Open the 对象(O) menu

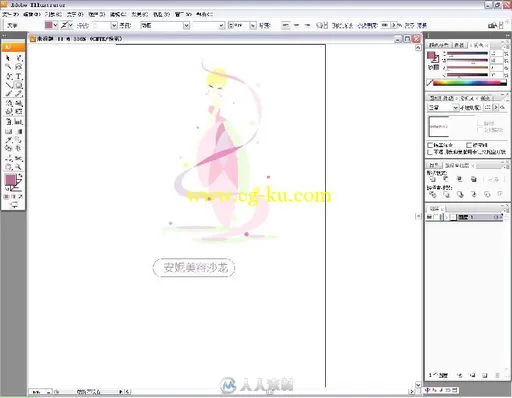[53, 14]
